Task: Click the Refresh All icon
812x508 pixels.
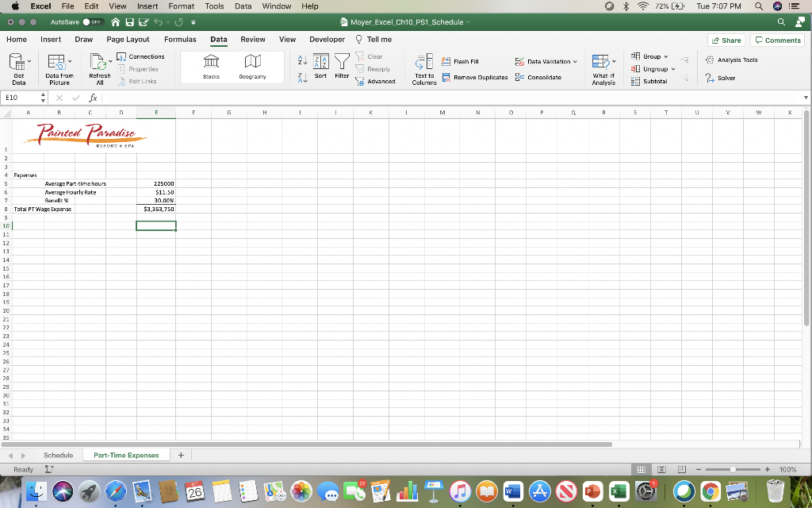Action: pos(98,62)
